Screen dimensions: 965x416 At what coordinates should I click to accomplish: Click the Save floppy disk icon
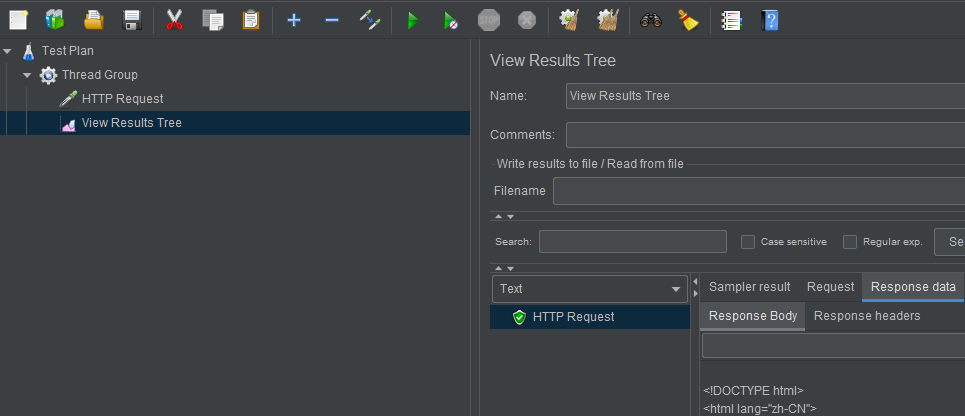pos(132,20)
